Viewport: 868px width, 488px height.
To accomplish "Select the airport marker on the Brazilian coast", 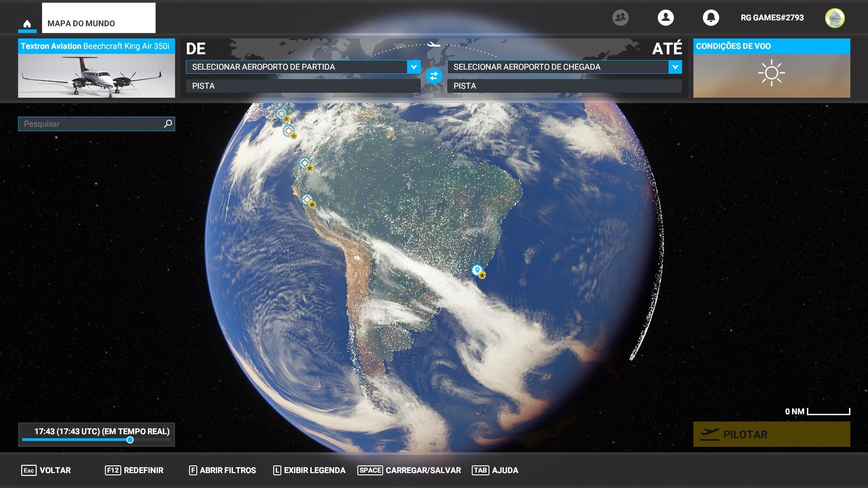I will (x=476, y=271).
